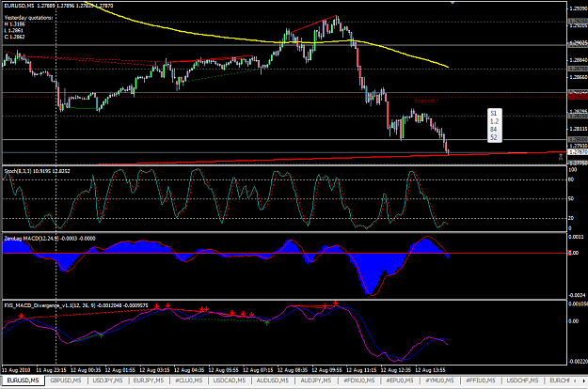
Task: Click the '12 Aug 07:15' time label
Action: (x=258, y=370)
